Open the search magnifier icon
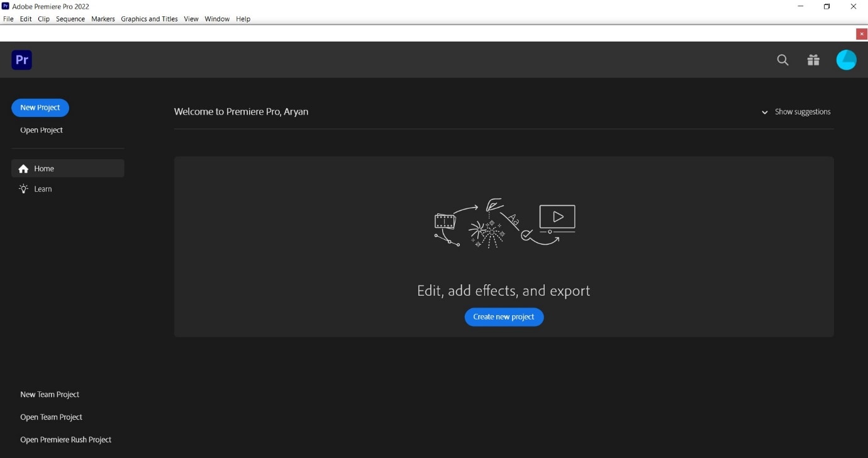868x458 pixels. [x=782, y=60]
